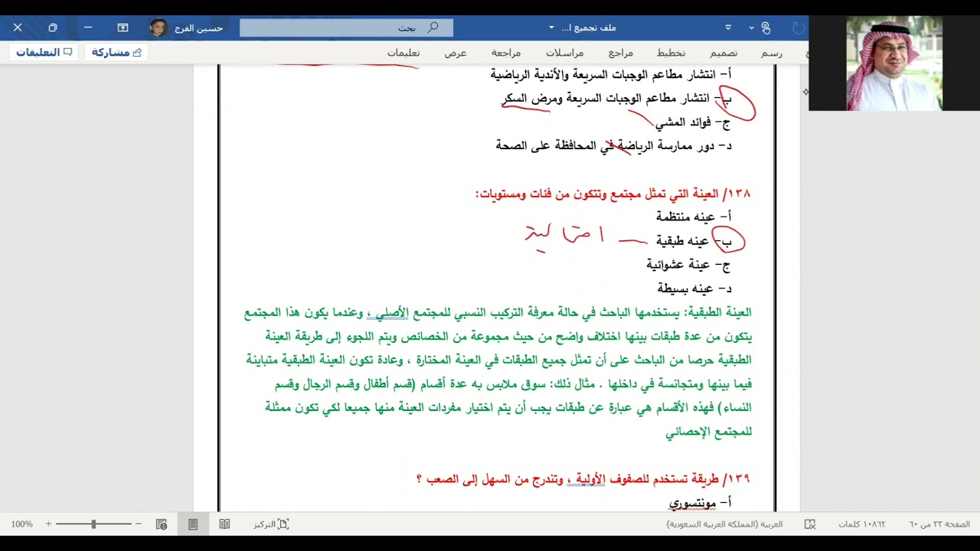The image size is (980, 551).
Task: Click page indicator الصفحة ٣٢ من ٦٠
Action: tap(939, 524)
